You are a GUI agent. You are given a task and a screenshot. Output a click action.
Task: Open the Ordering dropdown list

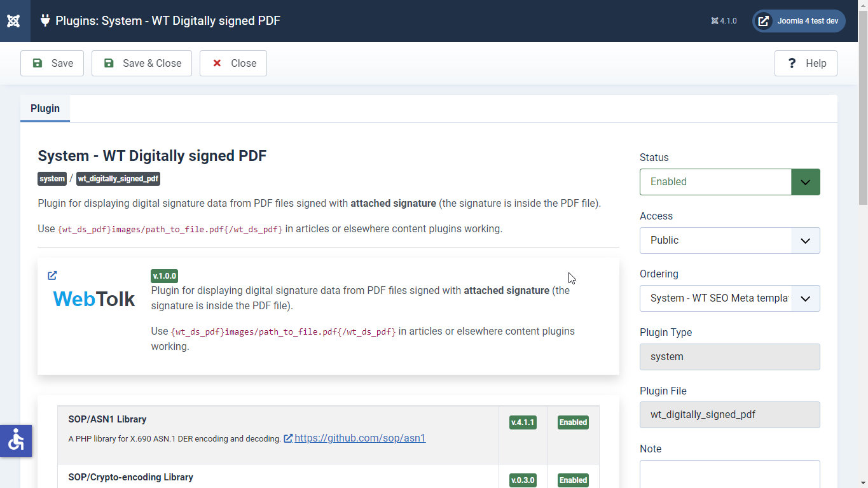tap(729, 298)
